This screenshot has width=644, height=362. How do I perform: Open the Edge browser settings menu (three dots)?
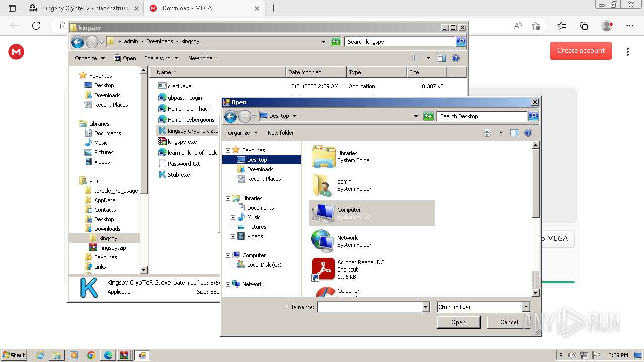point(629,26)
